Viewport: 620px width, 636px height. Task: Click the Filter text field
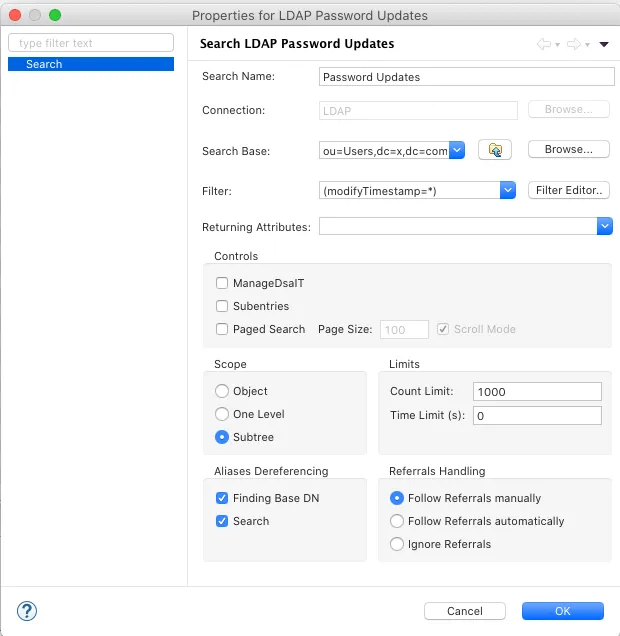coord(410,190)
